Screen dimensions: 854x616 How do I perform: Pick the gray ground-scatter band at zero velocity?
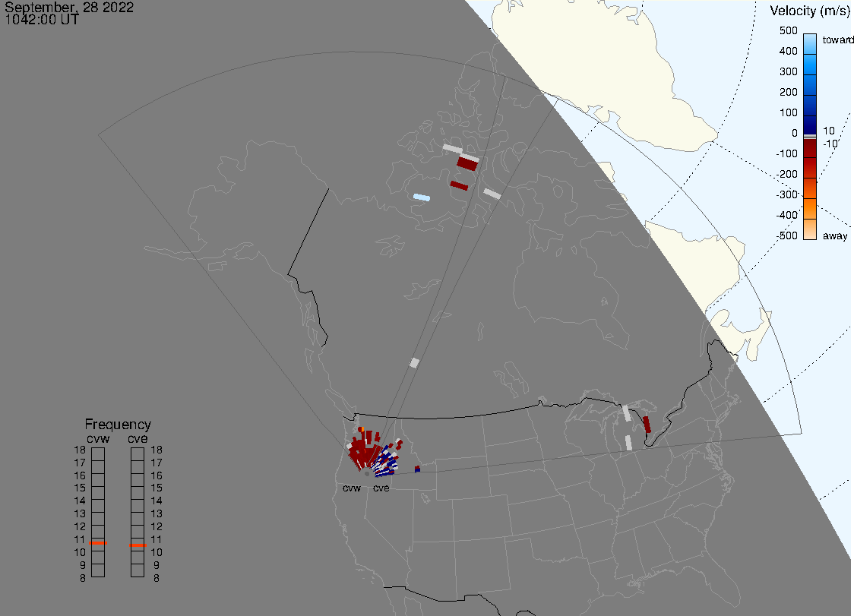(810, 137)
